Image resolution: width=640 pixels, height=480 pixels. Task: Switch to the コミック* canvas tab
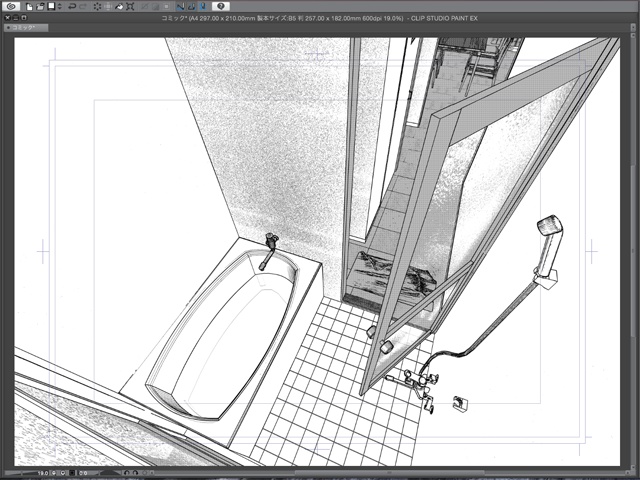tap(26, 28)
